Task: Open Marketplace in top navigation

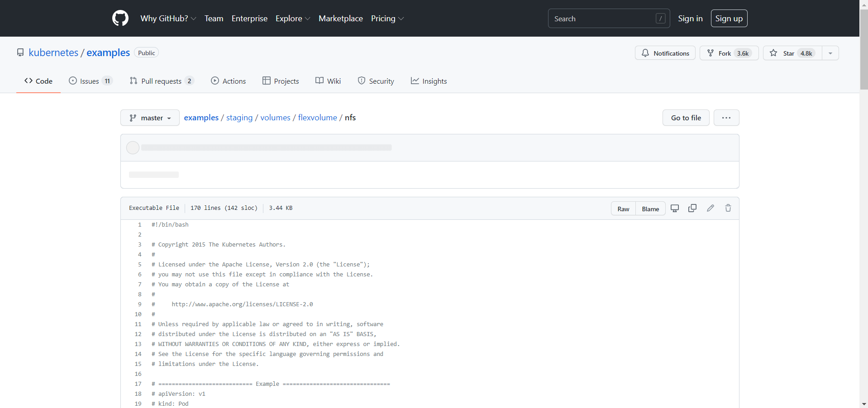Action: [x=341, y=19]
